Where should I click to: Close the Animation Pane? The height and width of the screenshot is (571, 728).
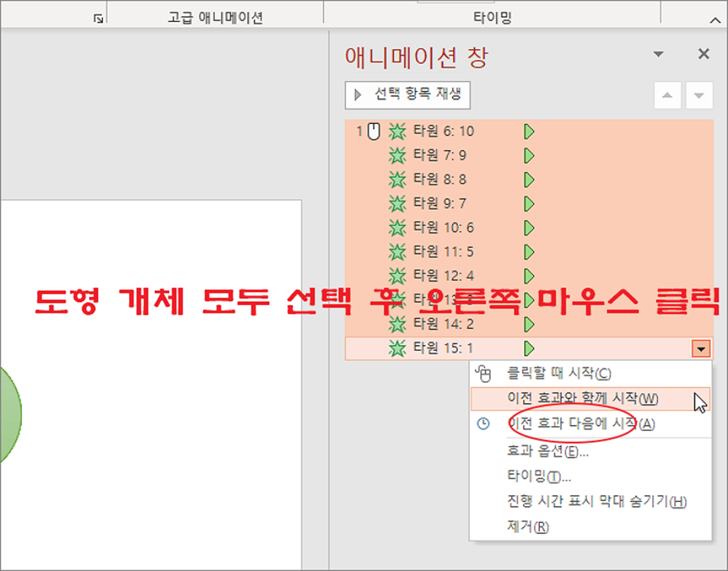704,54
